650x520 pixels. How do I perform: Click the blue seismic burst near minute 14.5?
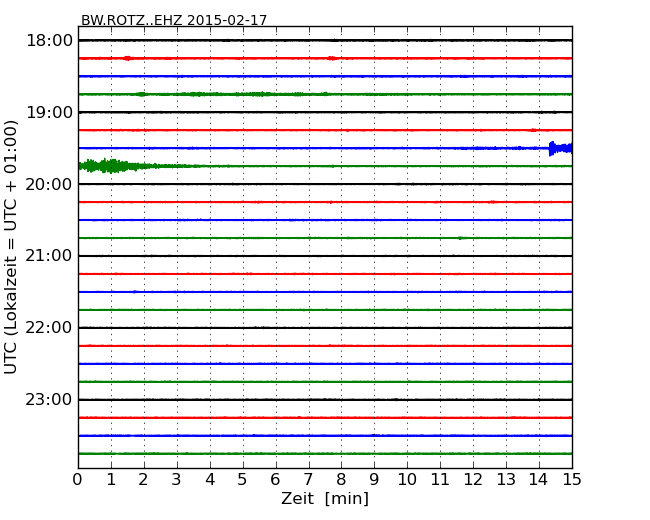560,148
